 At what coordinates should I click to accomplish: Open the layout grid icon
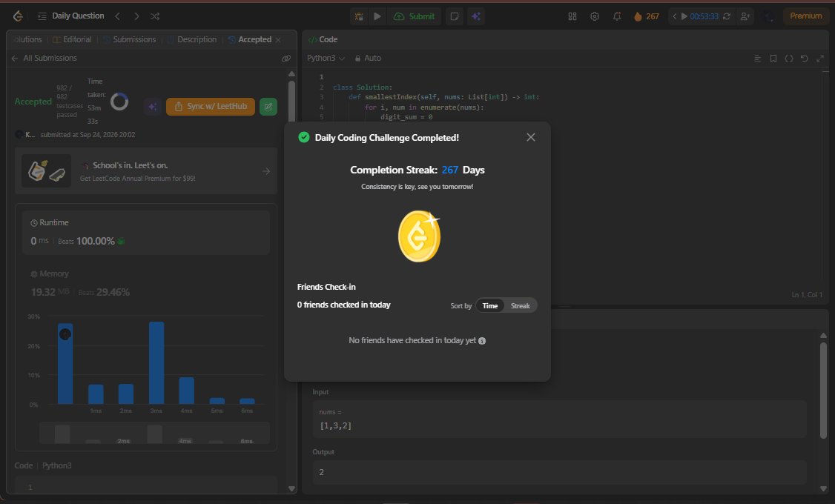click(x=572, y=16)
